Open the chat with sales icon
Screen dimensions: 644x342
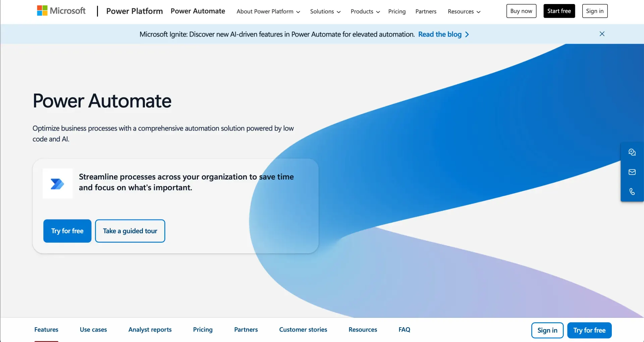coord(632,152)
